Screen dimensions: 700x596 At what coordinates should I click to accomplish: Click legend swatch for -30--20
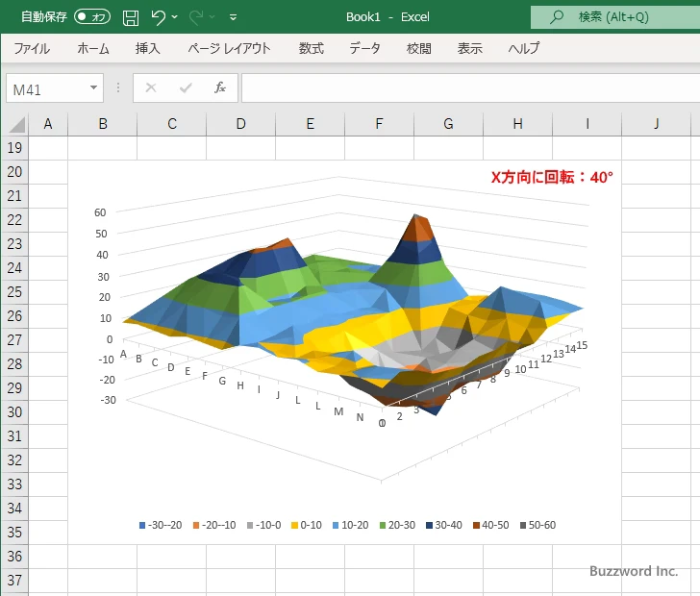[142, 526]
